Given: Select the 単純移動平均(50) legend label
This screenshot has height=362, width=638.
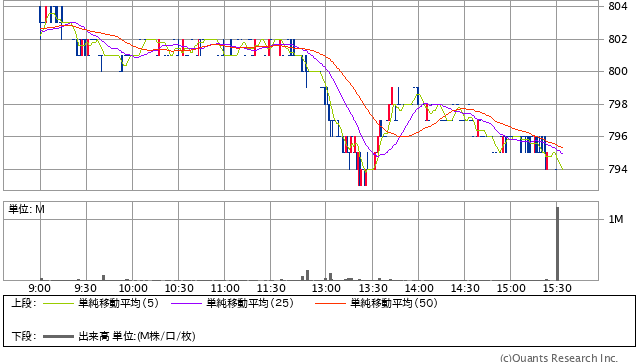Looking at the screenshot, I should [x=394, y=303].
